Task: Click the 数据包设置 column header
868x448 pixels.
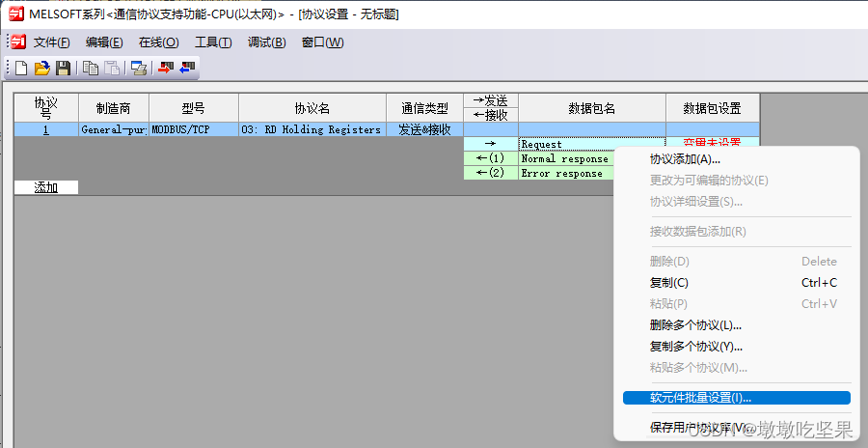Action: pos(712,107)
